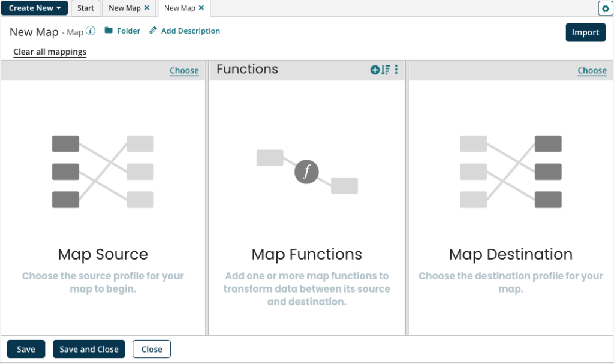Switch to the Start tab

pos(85,8)
